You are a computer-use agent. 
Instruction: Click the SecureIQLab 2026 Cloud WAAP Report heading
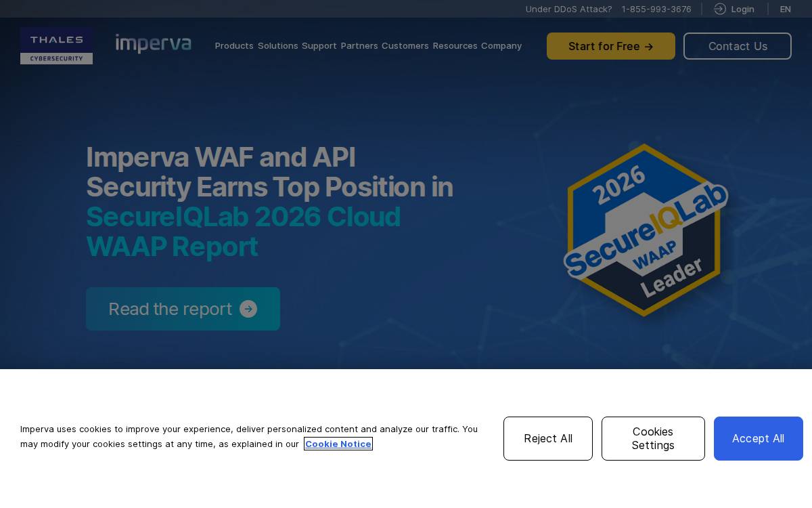(244, 232)
